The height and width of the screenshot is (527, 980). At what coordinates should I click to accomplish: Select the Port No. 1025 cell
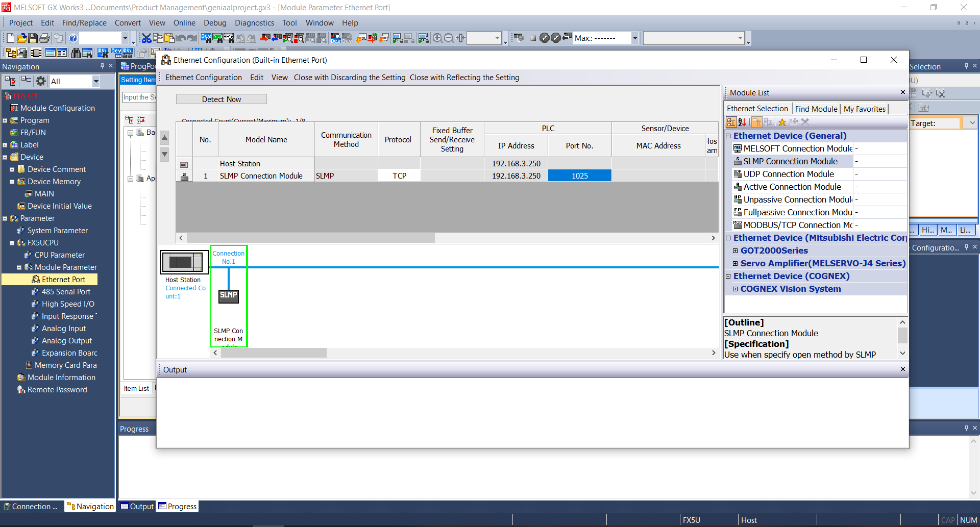pyautogui.click(x=579, y=175)
